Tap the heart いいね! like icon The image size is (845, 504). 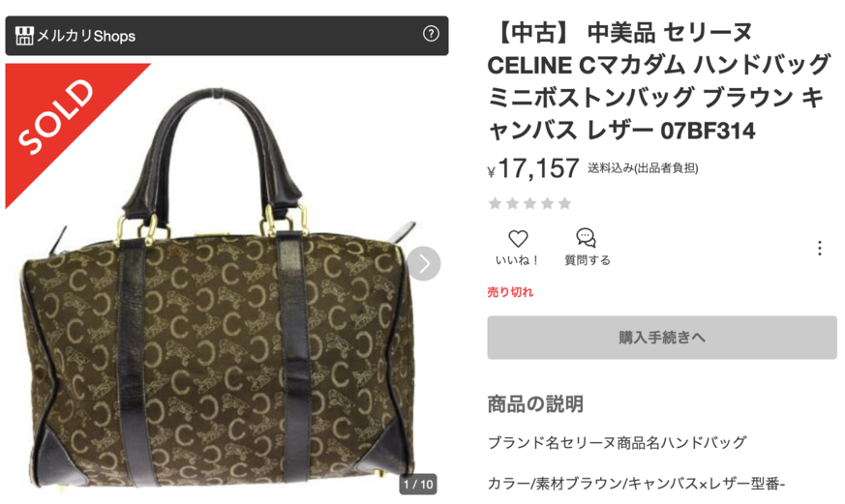click(518, 239)
